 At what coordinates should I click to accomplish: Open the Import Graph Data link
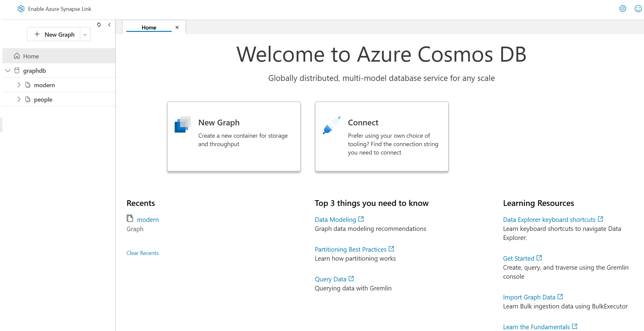pos(529,297)
